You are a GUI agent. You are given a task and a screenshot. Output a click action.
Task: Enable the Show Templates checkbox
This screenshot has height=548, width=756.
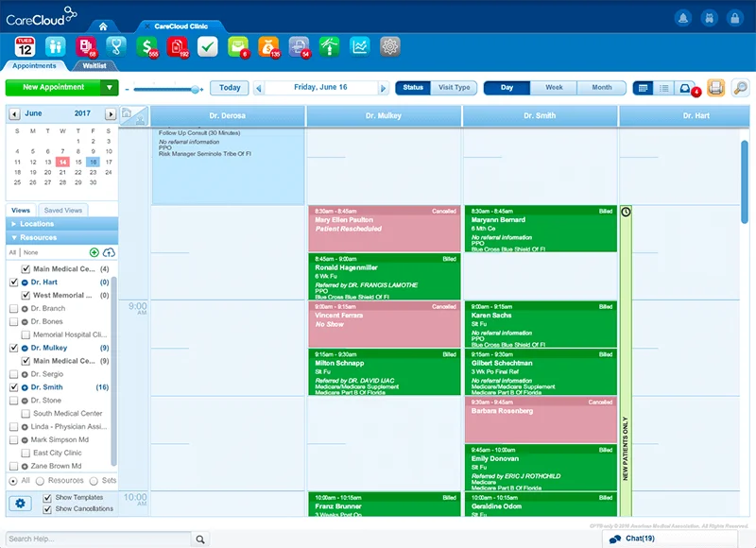point(46,499)
